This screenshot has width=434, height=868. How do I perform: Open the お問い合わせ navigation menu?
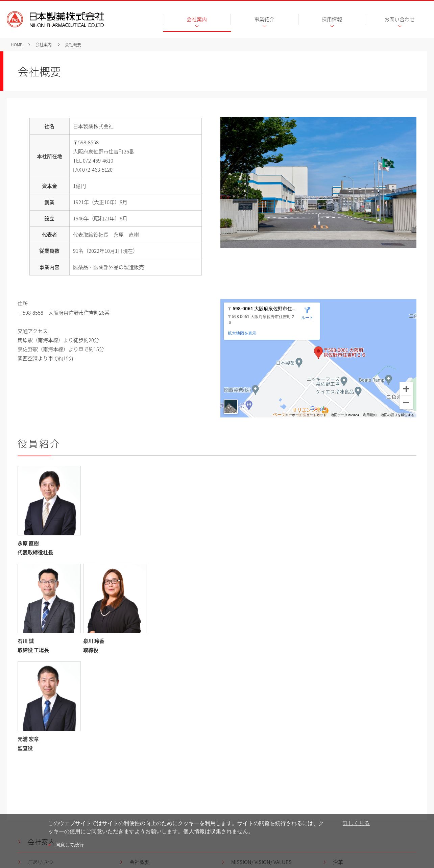[400, 19]
